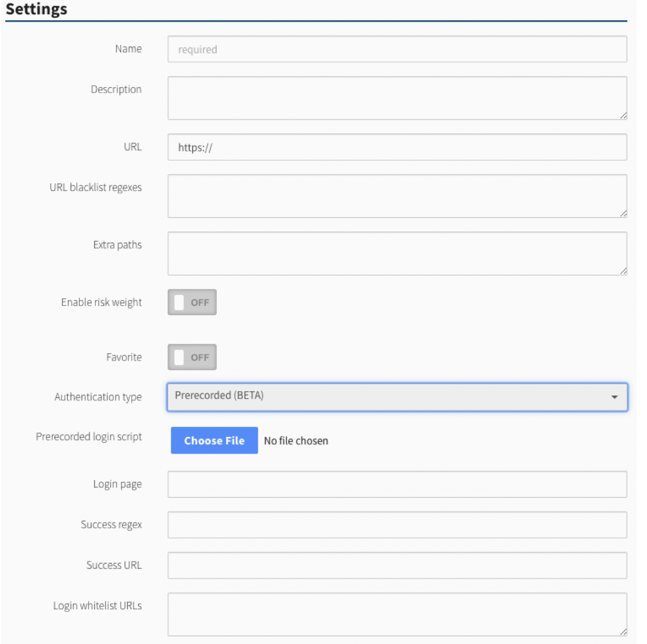The height and width of the screenshot is (644, 647).
Task: Turn on the Favorite switch
Action: point(192,357)
